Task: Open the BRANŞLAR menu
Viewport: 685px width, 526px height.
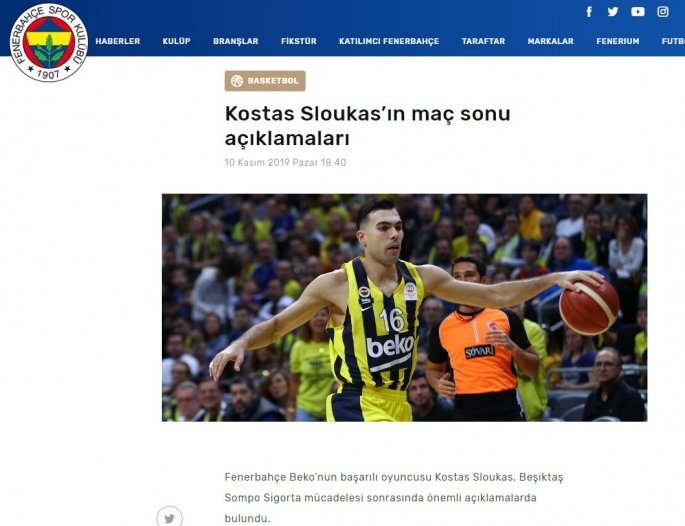Action: coord(235,41)
